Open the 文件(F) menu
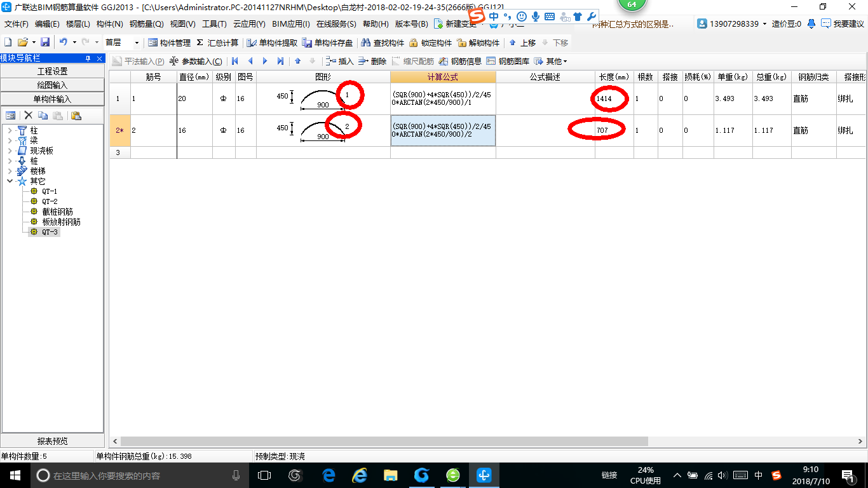This screenshot has width=868, height=488. tap(16, 24)
